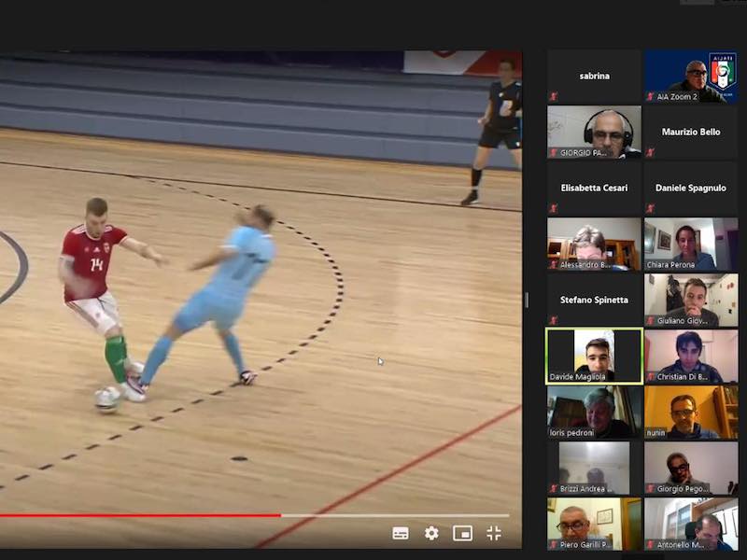Select the AIA Zoom 2 participant video

click(x=691, y=77)
